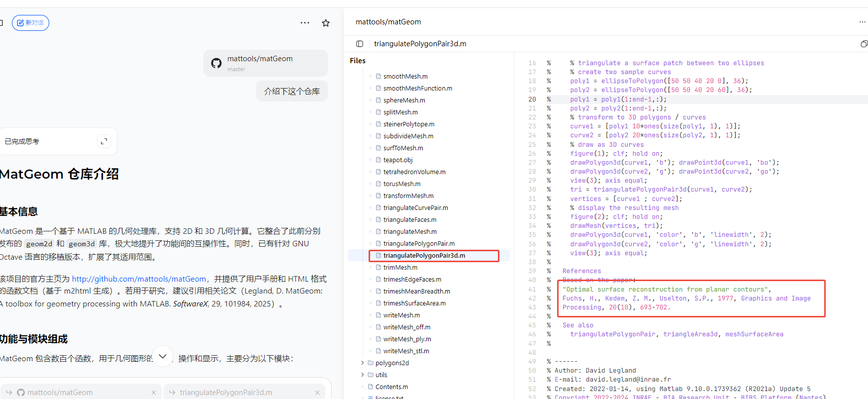This screenshot has height=399, width=868.
Task: Expand the utils folder chevron
Action: (362, 375)
